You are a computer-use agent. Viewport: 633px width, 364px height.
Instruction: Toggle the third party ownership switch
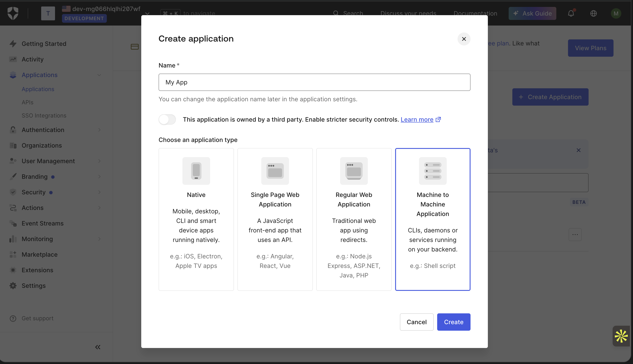point(167,119)
